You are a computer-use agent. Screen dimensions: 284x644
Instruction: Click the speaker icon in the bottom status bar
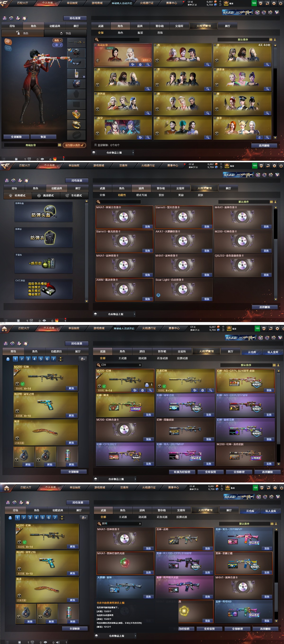pyautogui.click(x=58, y=642)
